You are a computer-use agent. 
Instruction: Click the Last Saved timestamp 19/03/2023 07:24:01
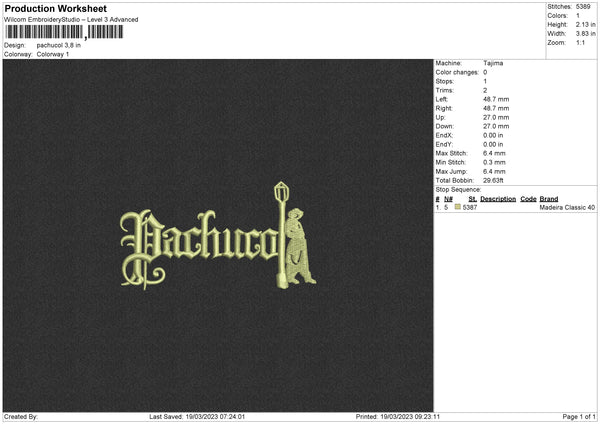[215, 417]
